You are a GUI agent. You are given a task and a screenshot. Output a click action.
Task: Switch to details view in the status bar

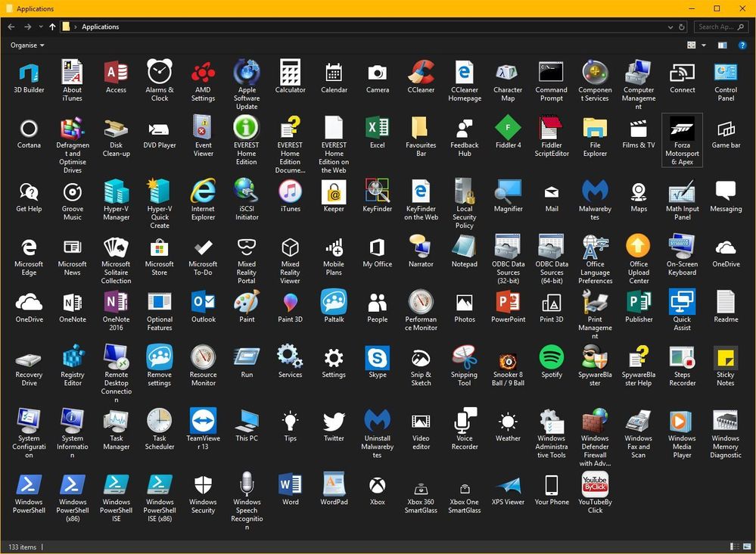tap(734, 546)
